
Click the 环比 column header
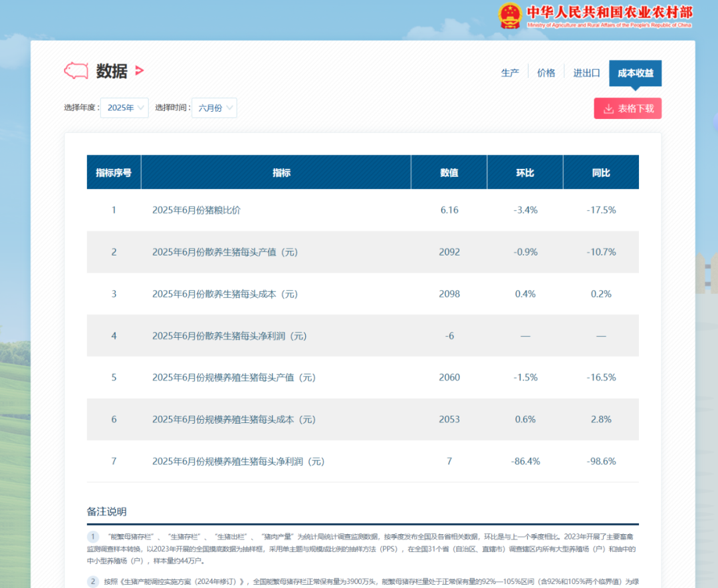[525, 172]
